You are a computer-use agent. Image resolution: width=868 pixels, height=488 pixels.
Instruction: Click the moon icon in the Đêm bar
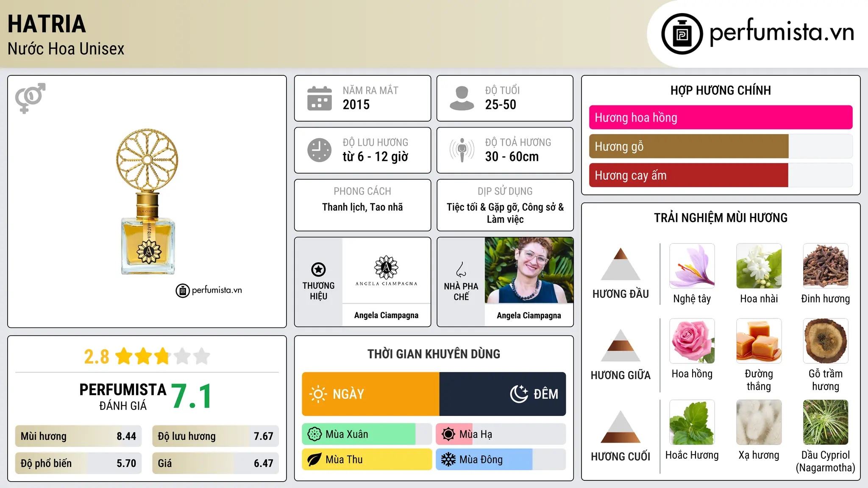pyautogui.click(x=519, y=394)
